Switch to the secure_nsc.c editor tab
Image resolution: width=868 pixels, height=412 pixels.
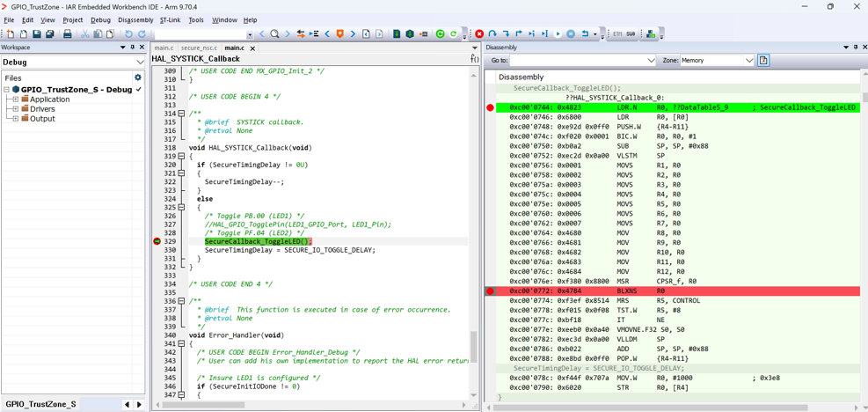point(199,48)
